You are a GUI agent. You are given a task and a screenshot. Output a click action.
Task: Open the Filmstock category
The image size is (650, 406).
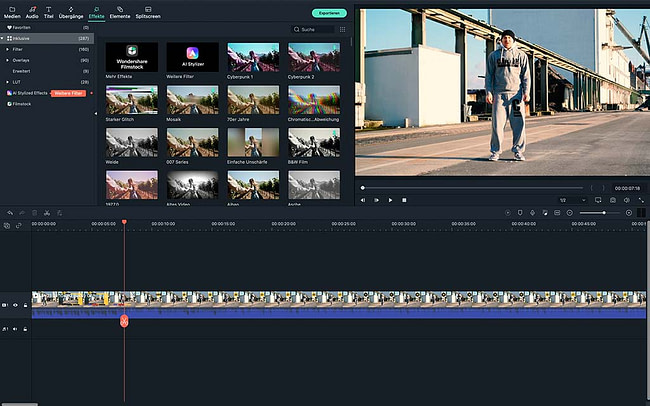[19, 104]
